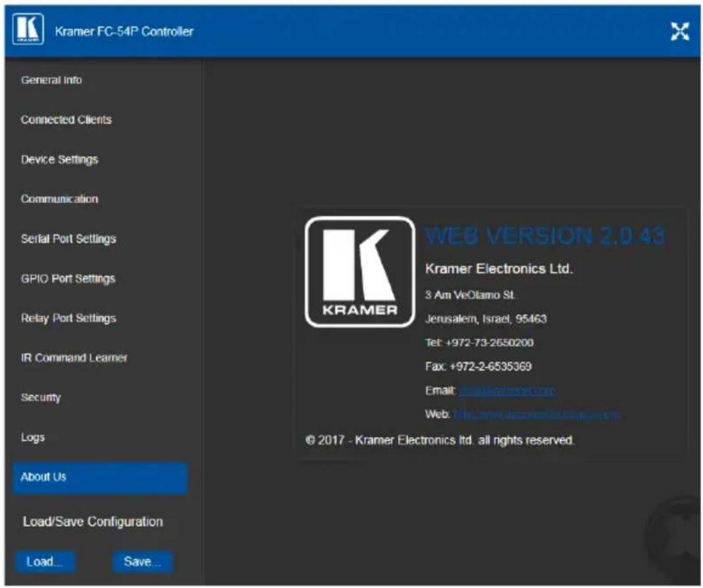Click the large Kramer logo image

tap(359, 272)
